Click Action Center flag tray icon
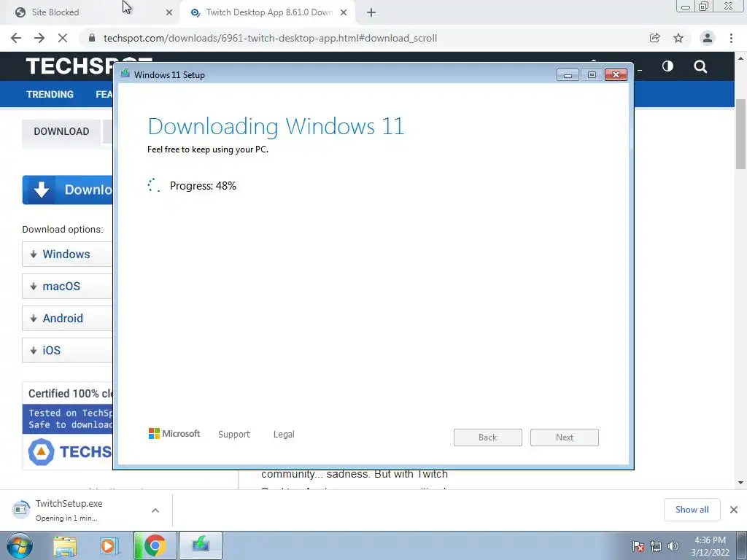The height and width of the screenshot is (560, 747). click(638, 546)
